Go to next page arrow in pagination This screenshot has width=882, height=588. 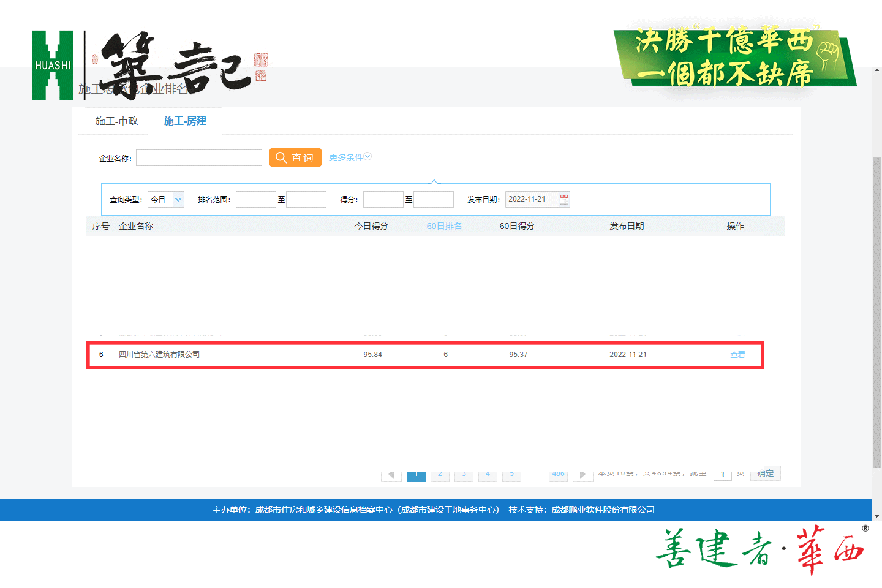[x=582, y=475]
